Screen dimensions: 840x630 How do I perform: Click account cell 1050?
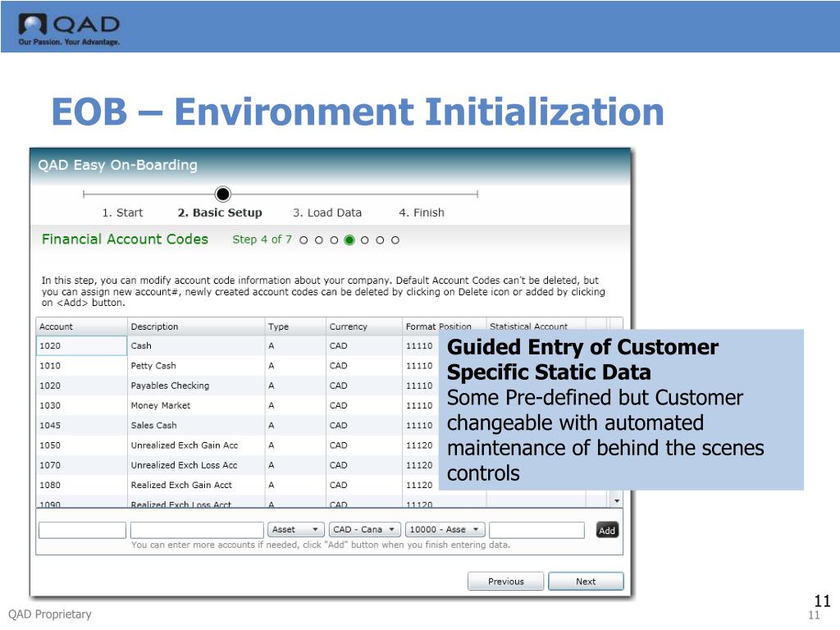pos(81,445)
